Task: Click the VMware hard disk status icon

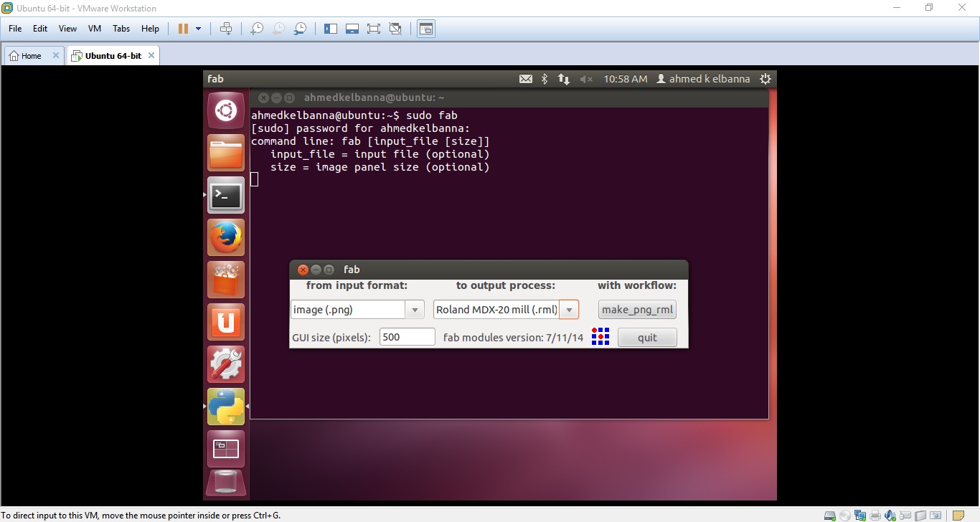Action: click(x=830, y=516)
